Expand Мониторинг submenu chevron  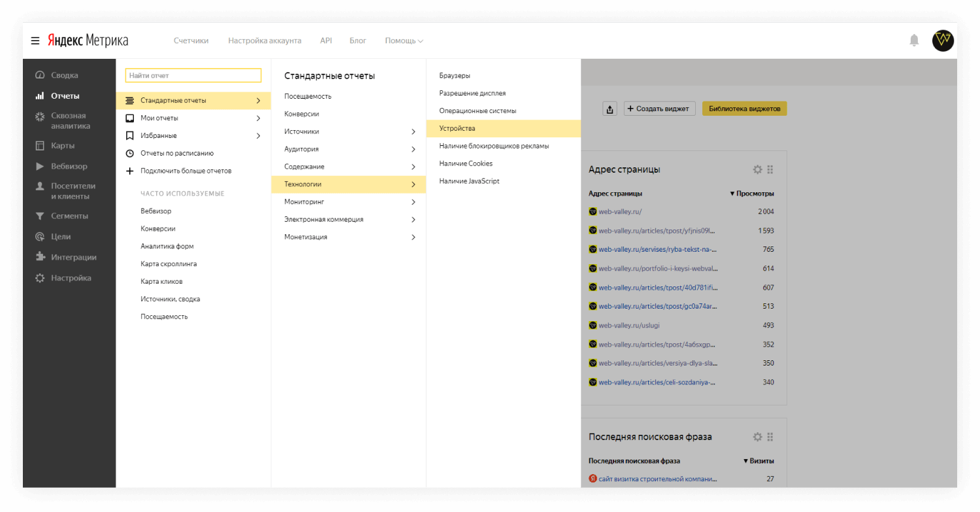[414, 202]
